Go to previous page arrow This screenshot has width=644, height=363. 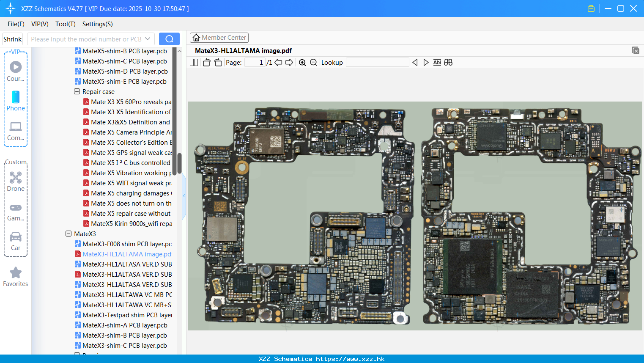pos(278,63)
